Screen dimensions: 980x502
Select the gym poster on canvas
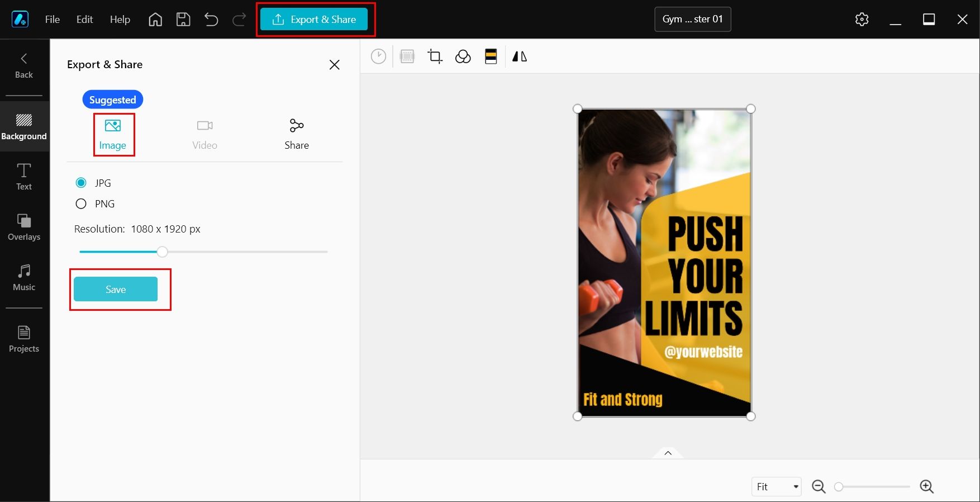[x=664, y=263]
